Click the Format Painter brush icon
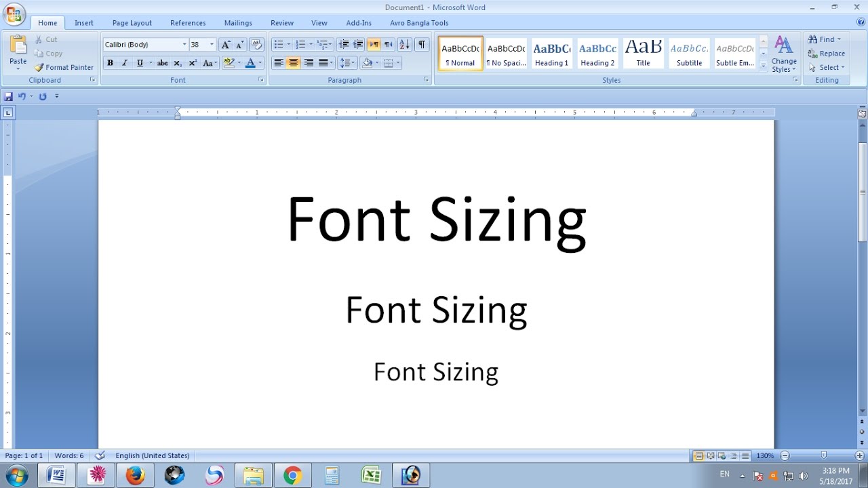Screen dimensions: 868x488 [x=39, y=67]
